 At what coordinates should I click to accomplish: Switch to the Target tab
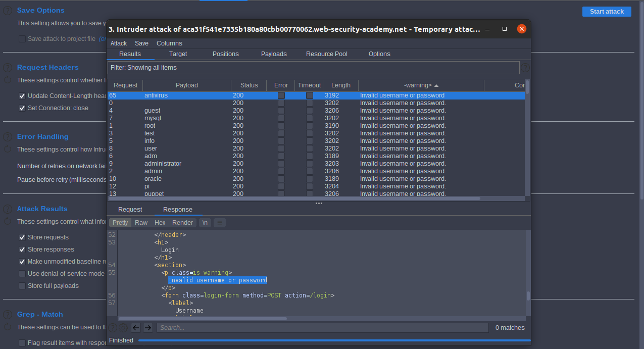tap(178, 54)
